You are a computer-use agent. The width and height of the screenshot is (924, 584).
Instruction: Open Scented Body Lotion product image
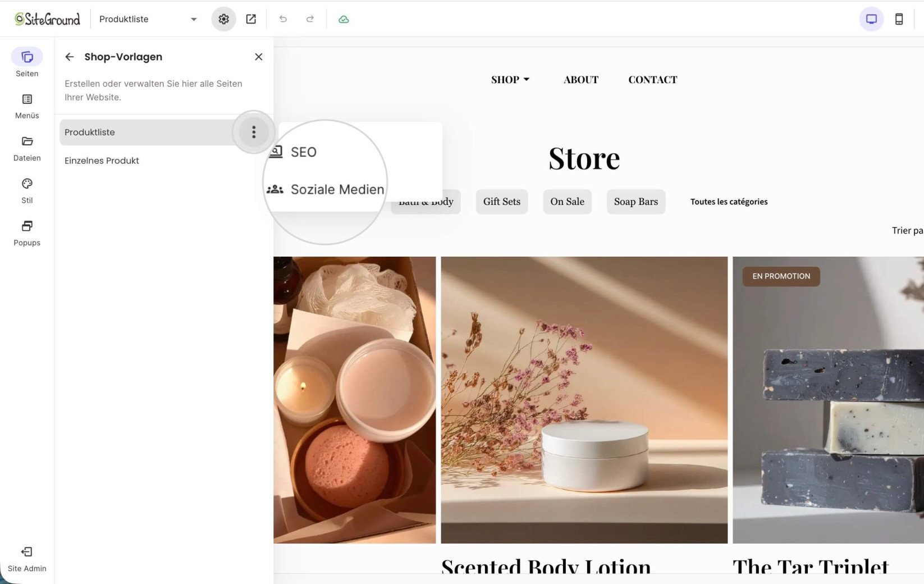coord(584,400)
